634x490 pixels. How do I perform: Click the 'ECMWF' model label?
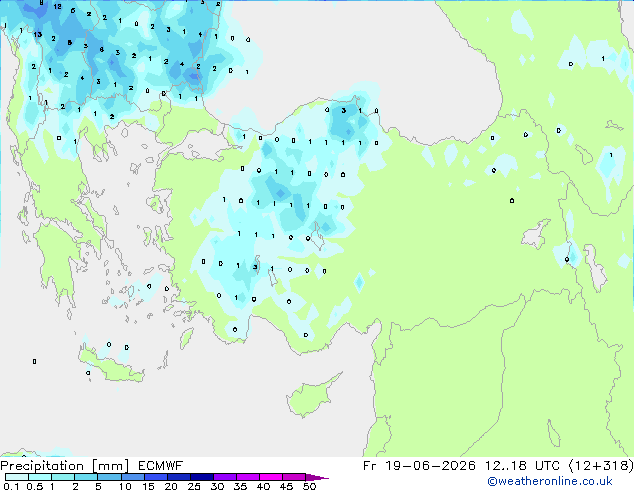(x=161, y=466)
